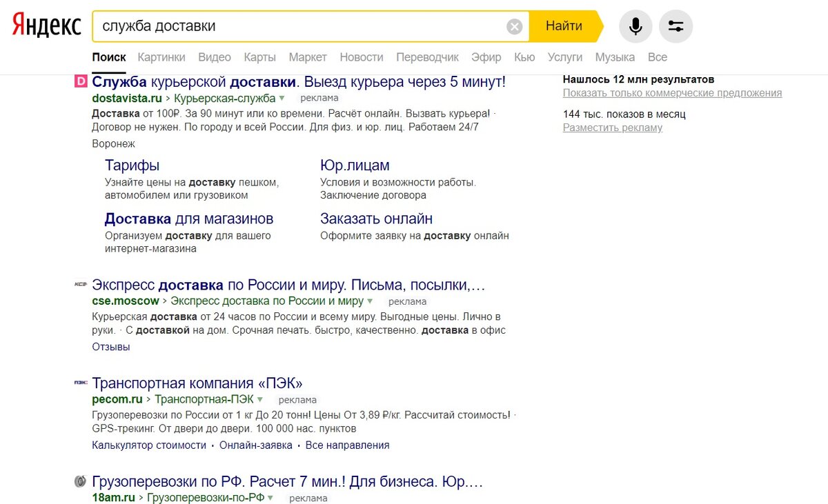
Task: Click the pecom.ru ПЭК favicon
Action: click(80, 382)
